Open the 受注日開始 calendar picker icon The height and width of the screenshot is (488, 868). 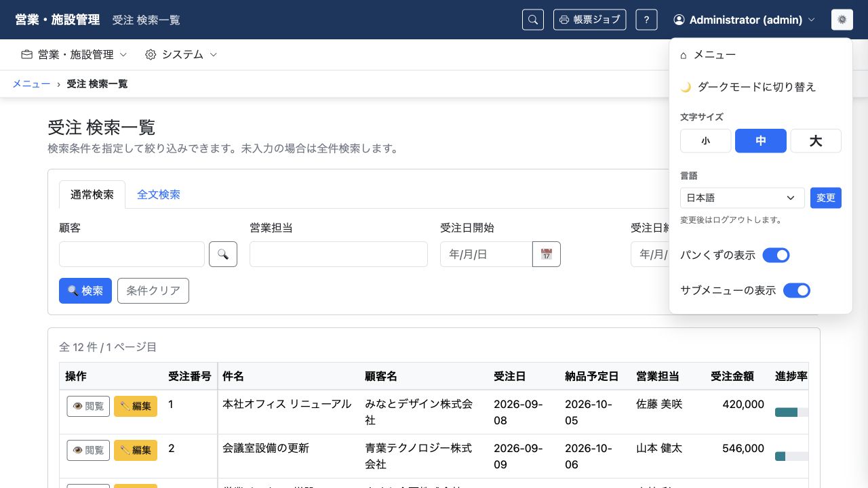[547, 254]
